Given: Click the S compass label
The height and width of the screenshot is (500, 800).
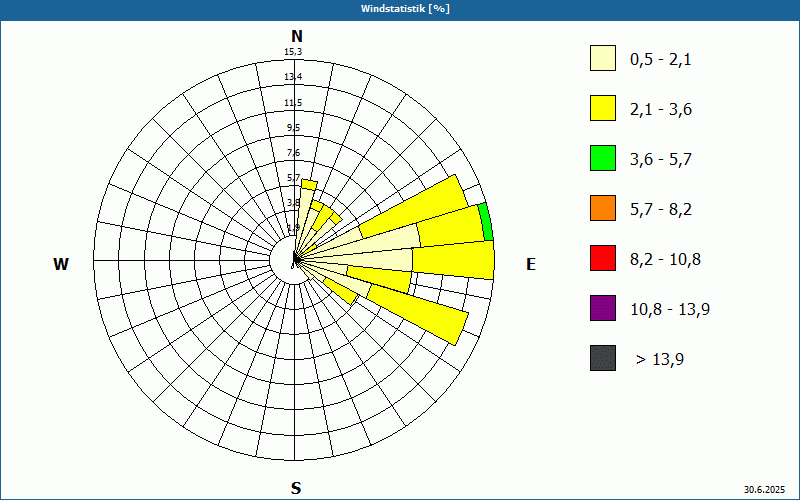Looking at the screenshot, I should click(296, 488).
